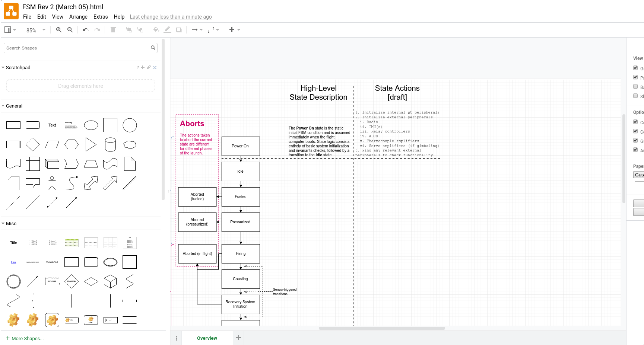644x345 pixels.
Task: Select the diamond shape in General
Action: point(33,144)
